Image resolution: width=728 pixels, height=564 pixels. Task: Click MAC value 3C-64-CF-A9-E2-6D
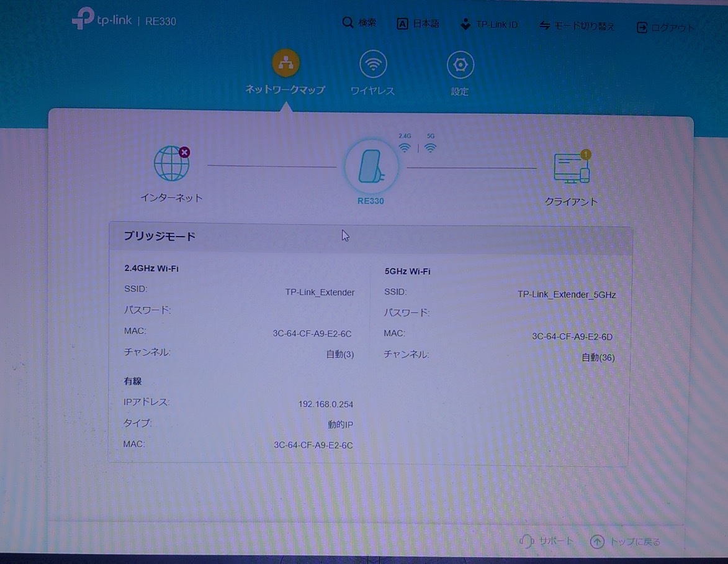click(572, 337)
